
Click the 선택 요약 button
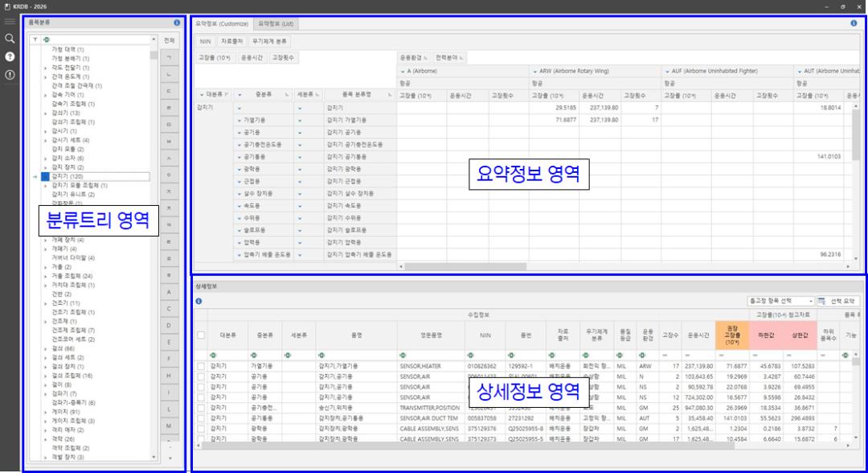838,301
